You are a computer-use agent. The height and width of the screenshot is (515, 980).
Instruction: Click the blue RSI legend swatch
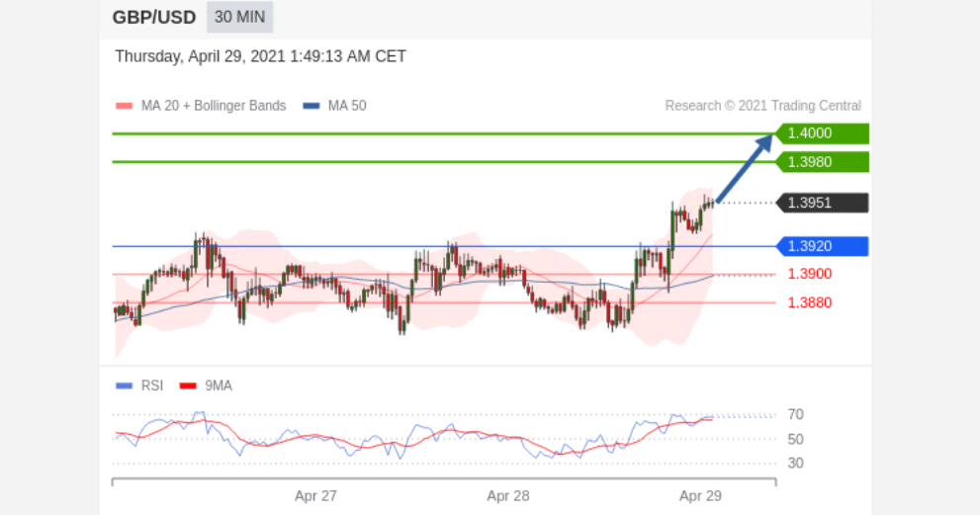tap(124, 386)
